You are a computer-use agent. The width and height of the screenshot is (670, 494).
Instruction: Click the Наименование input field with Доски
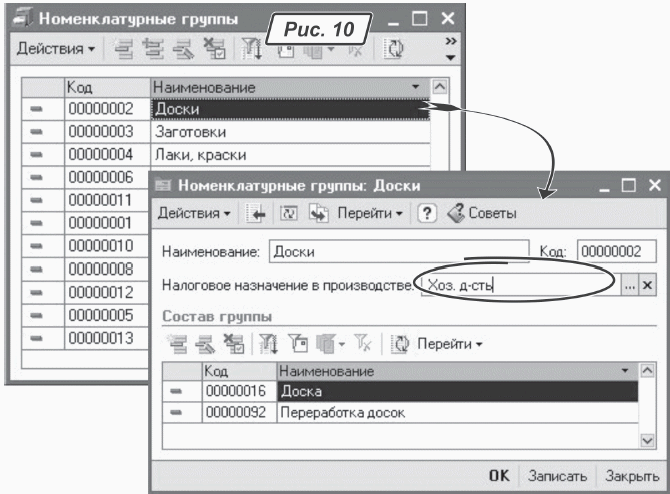point(398,252)
